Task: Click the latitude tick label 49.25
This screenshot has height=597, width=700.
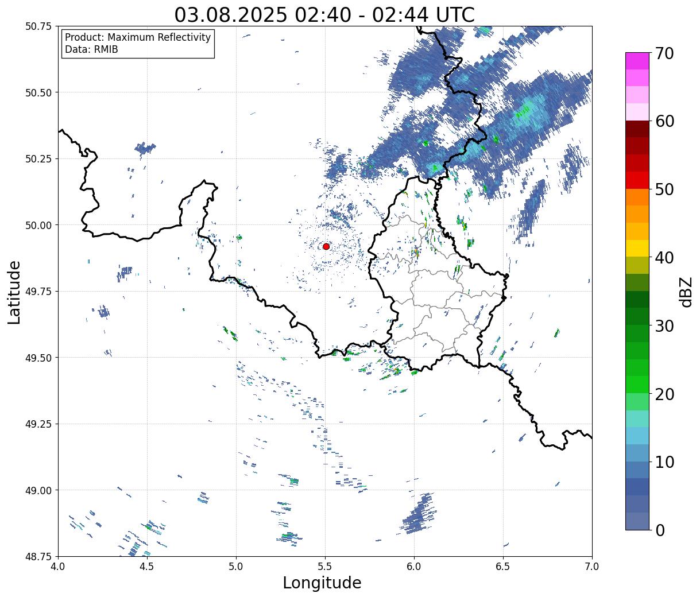Action: (x=38, y=424)
